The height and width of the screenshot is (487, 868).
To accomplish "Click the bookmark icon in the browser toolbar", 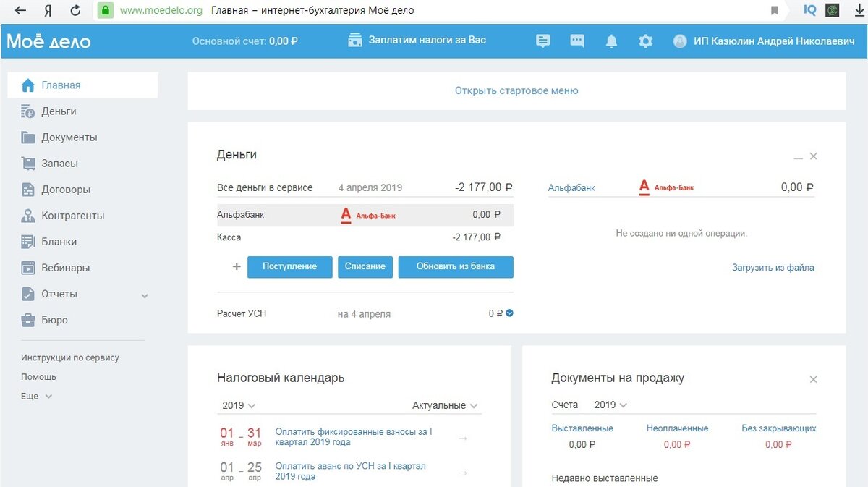I will (774, 10).
